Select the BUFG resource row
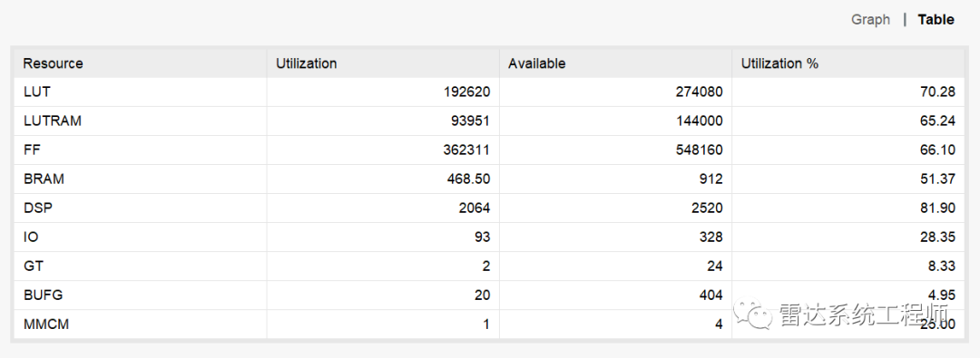Image resolution: width=980 pixels, height=358 pixels. click(489, 295)
